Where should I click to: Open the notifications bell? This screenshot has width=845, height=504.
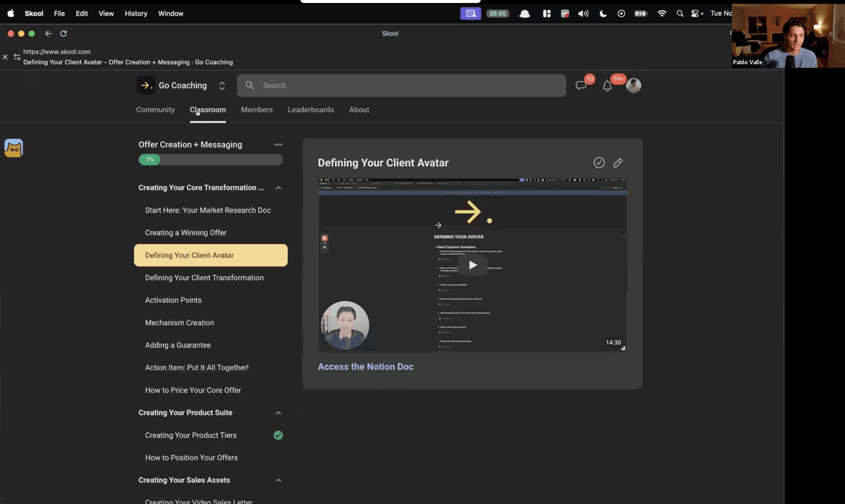tap(607, 86)
